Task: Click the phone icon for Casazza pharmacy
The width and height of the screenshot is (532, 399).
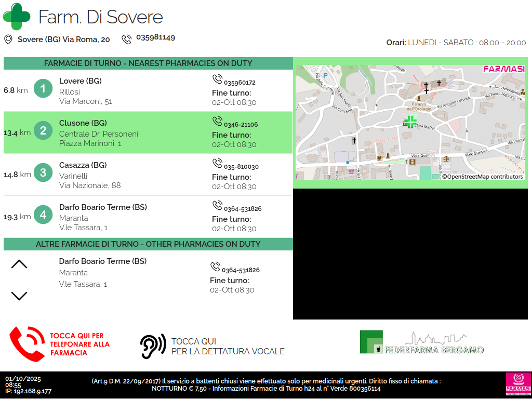Action: point(217,163)
